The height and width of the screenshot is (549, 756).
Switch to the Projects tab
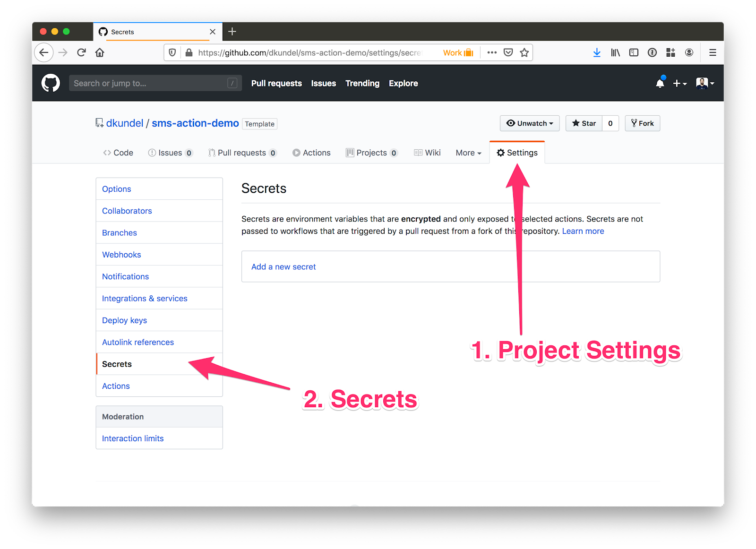[372, 153]
